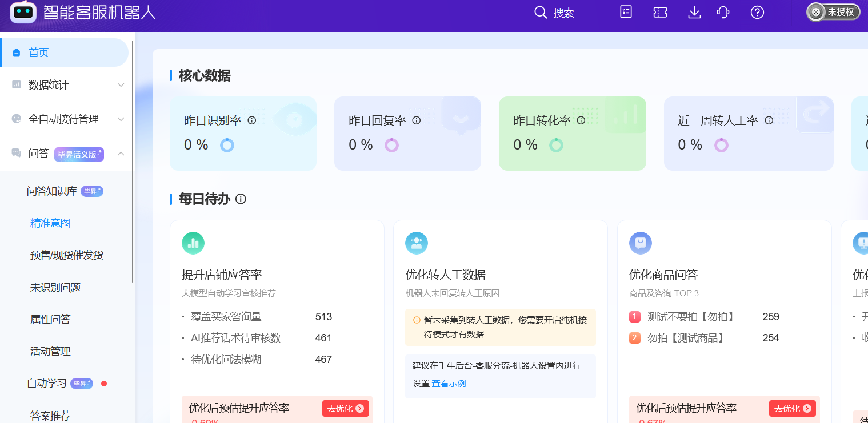
Task: Click the 优化转人工数据 person icon
Action: pyautogui.click(x=417, y=243)
